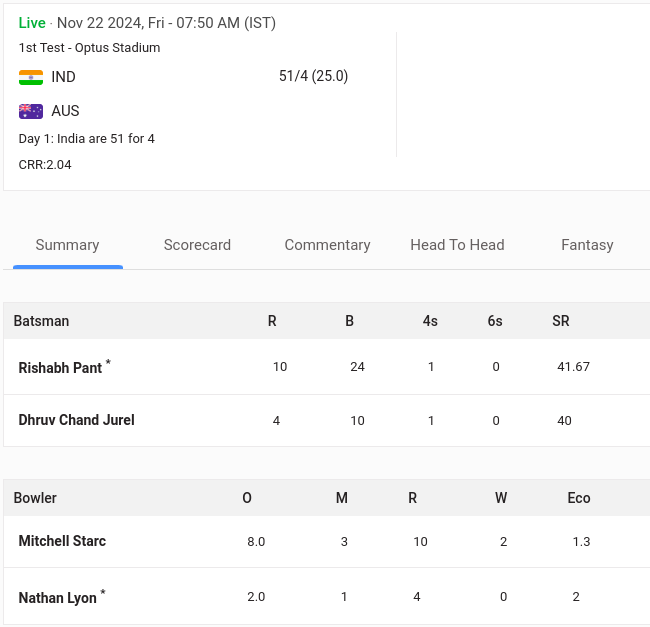Click batsman Rishabh Pant's name

click(60, 368)
